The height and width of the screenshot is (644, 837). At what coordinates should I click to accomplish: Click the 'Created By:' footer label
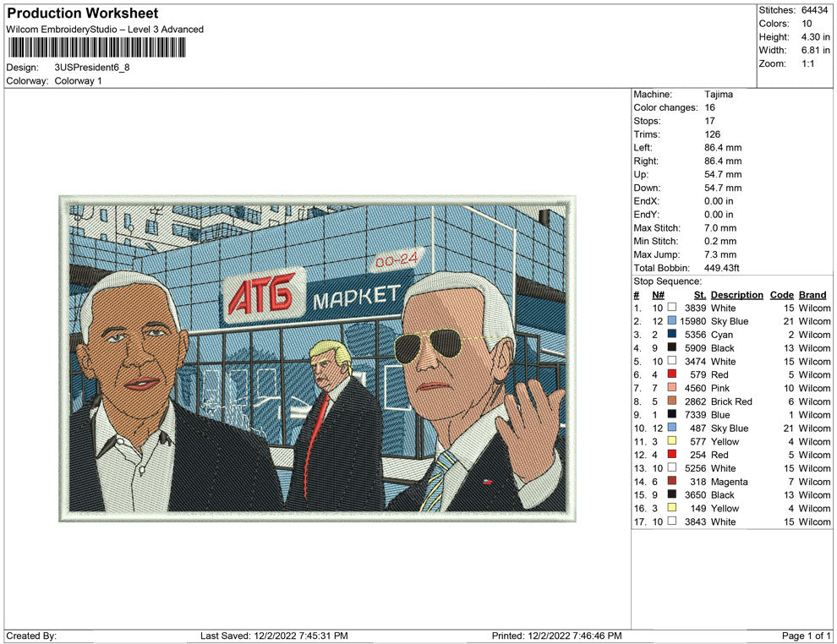pyautogui.click(x=31, y=636)
